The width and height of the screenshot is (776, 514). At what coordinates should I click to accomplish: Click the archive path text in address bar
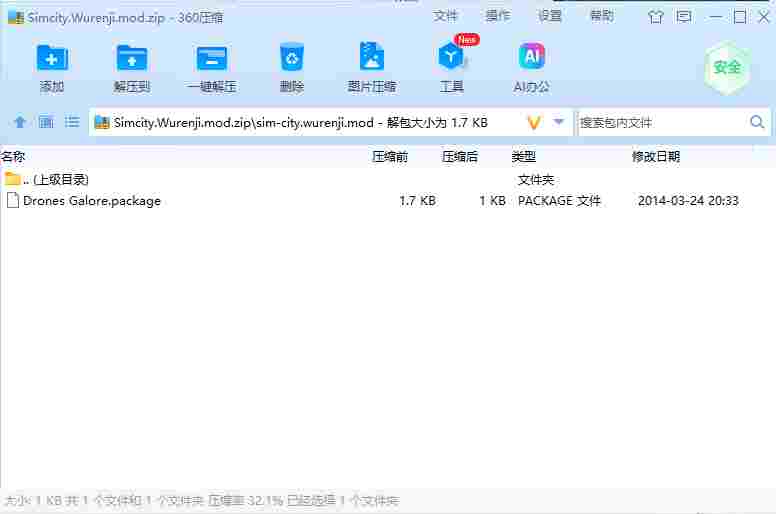click(x=300, y=122)
